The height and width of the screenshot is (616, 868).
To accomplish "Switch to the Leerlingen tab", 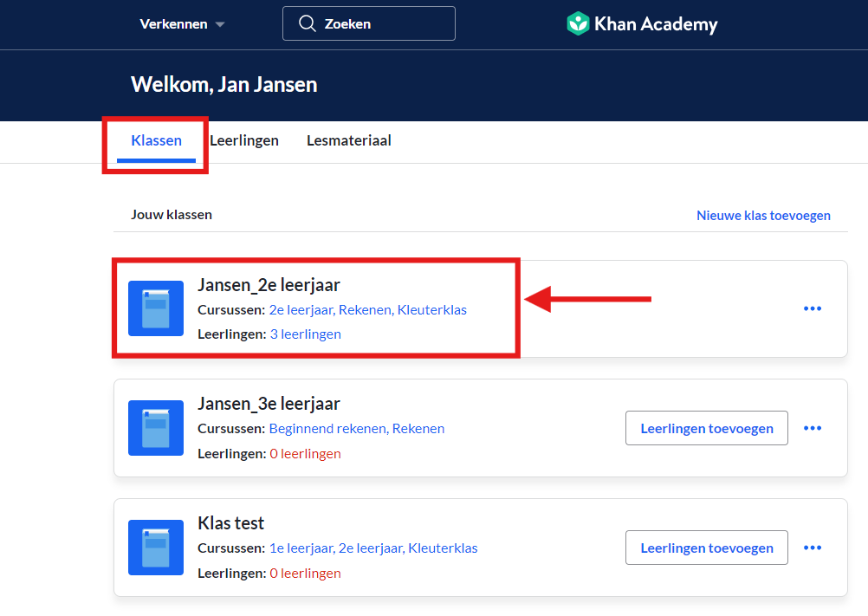I will point(244,140).
